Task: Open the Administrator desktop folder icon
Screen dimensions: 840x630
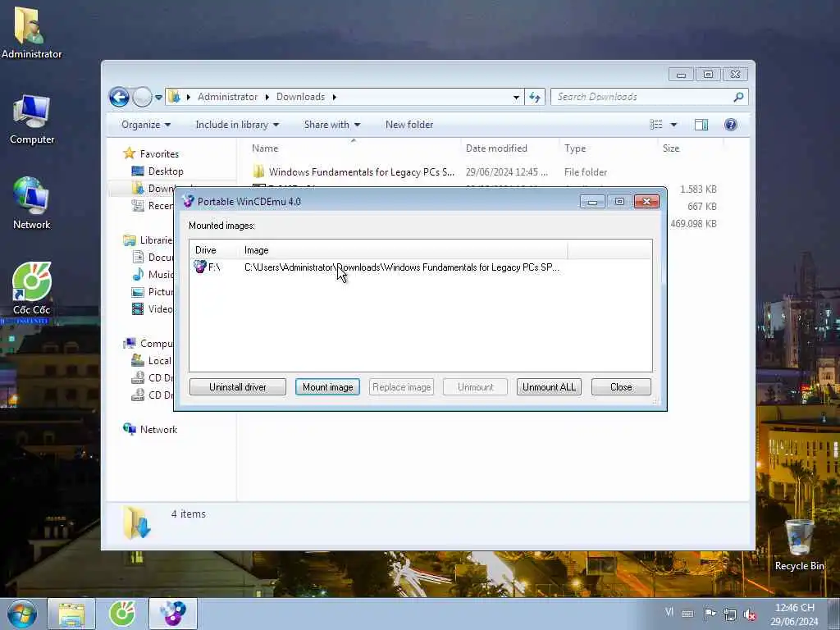Action: (x=32, y=33)
